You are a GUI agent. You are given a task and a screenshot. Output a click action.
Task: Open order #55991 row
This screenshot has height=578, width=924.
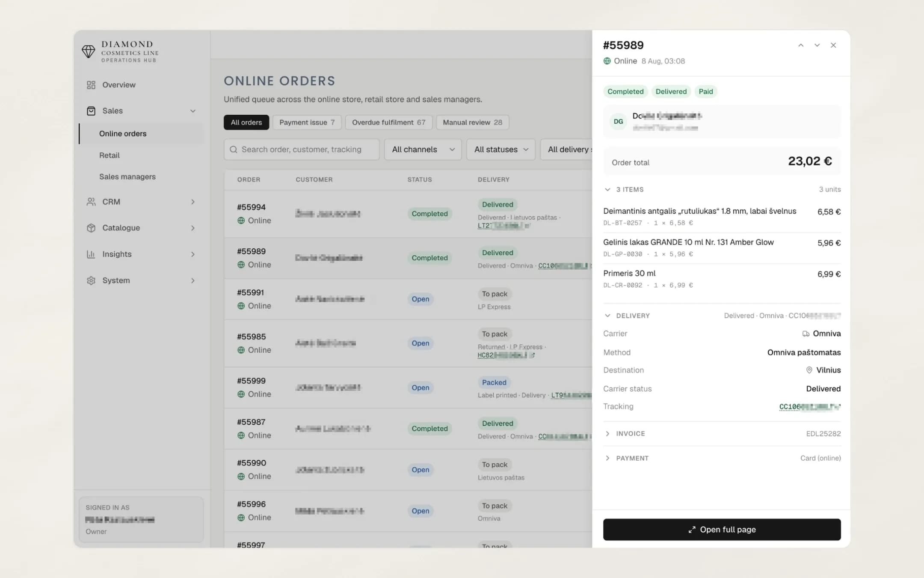click(x=408, y=299)
